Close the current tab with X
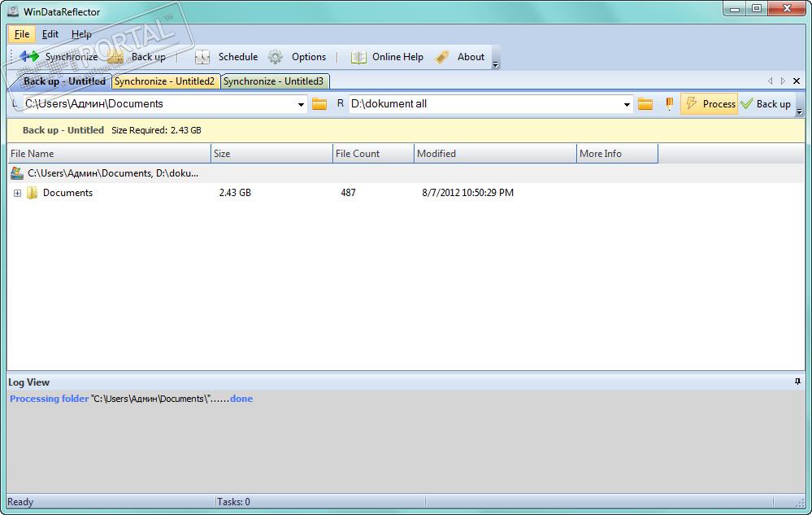 click(x=797, y=81)
